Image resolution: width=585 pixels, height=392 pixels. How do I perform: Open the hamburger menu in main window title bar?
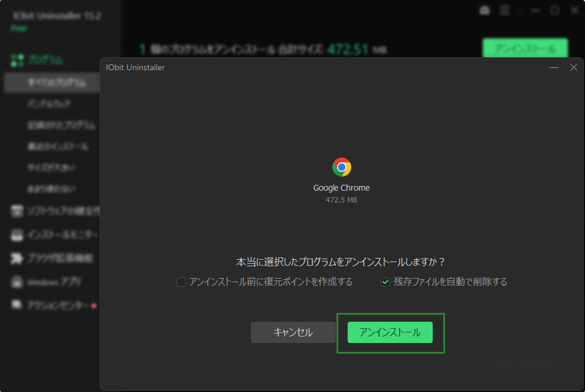pos(505,10)
